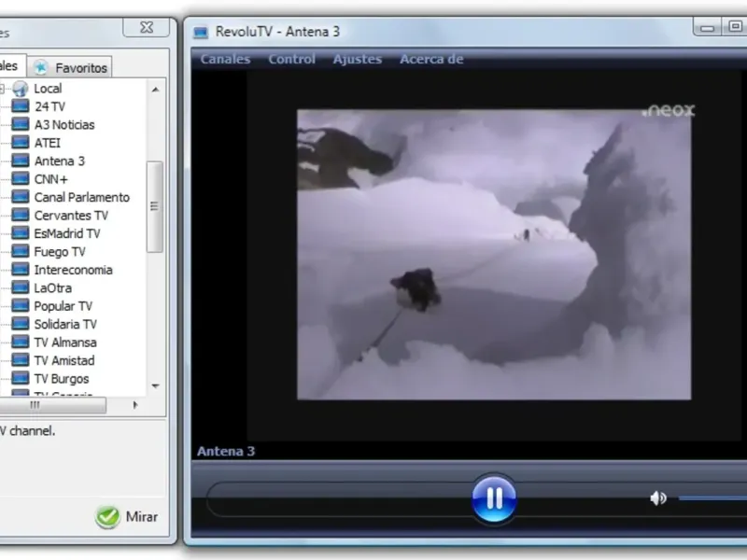The height and width of the screenshot is (560, 747).
Task: Click the TV icon beside TV Almansa
Action: click(x=20, y=342)
